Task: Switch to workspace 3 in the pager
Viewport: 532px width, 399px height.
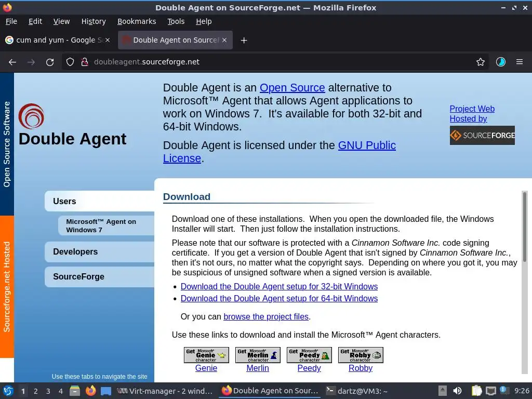Action: [x=48, y=391]
